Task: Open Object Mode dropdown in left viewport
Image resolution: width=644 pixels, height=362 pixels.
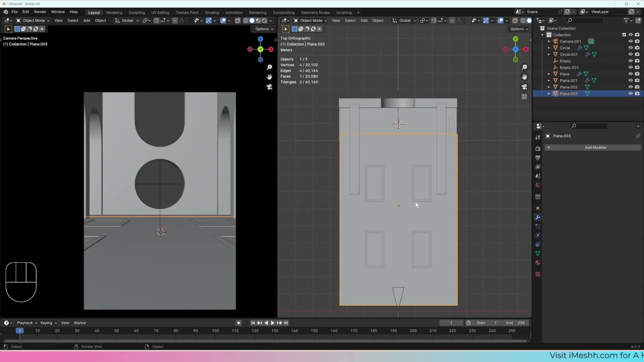Action: (x=33, y=20)
